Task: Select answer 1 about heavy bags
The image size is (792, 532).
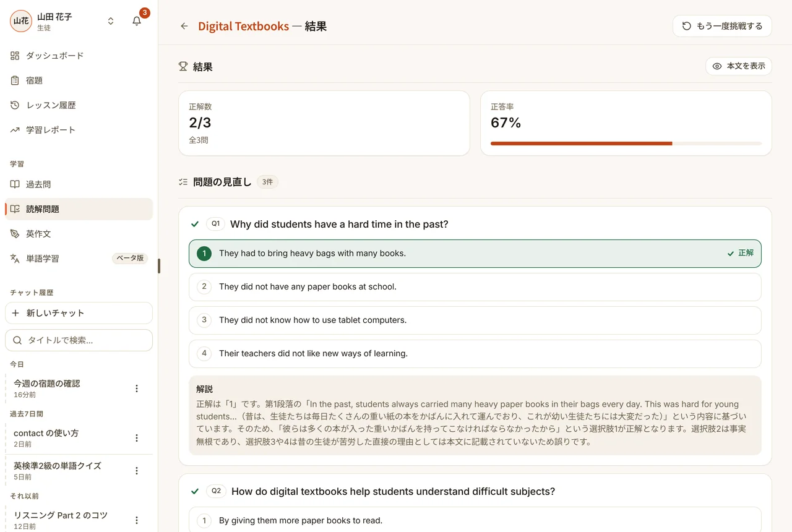Action: click(x=475, y=254)
